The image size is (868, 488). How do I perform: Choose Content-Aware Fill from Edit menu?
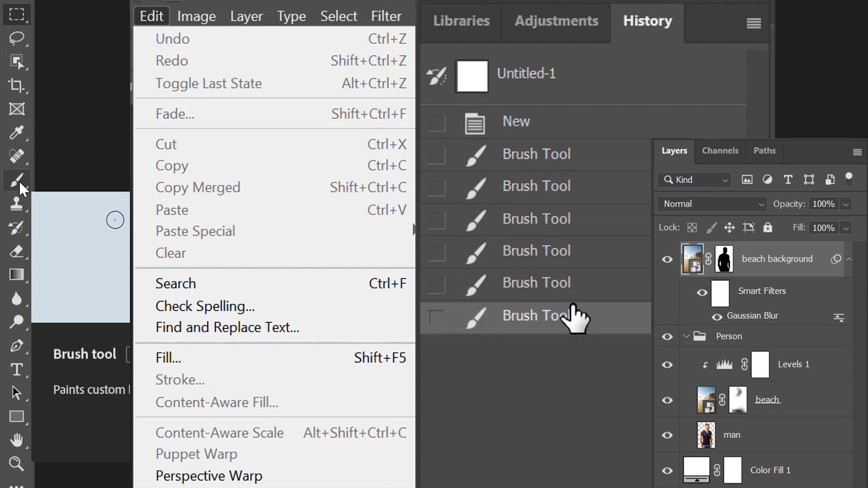pos(217,402)
